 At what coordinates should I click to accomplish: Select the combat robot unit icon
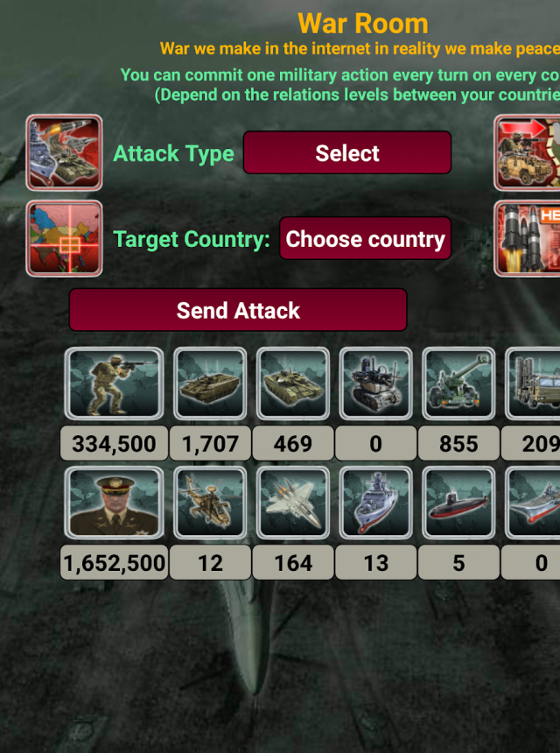point(375,384)
